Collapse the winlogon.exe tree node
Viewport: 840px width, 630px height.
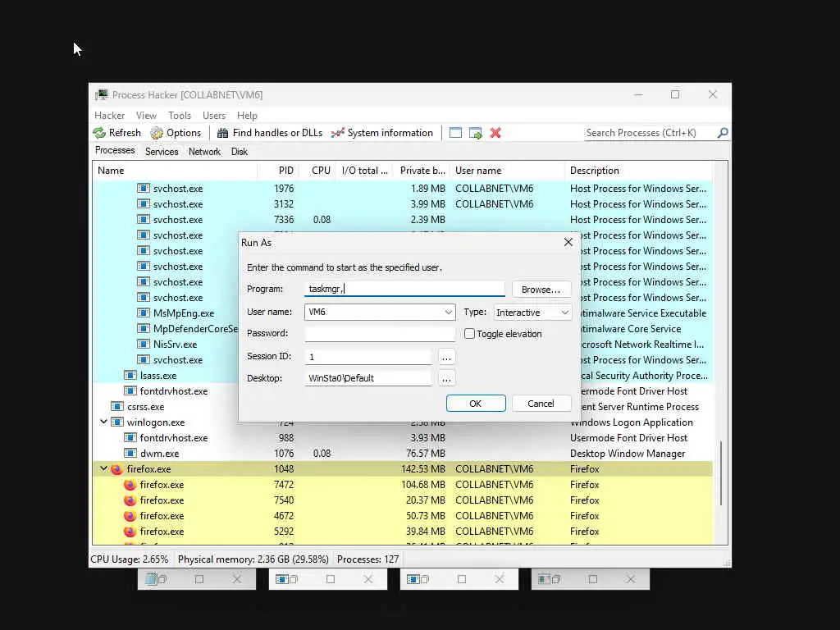[103, 422]
